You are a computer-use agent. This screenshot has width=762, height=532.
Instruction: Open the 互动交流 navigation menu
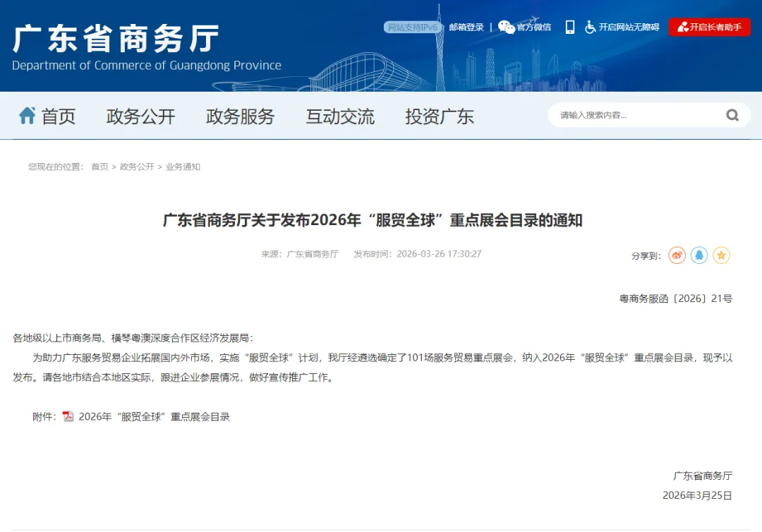tap(339, 116)
